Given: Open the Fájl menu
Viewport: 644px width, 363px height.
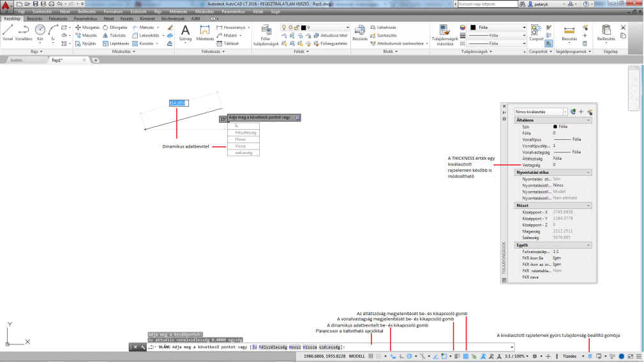Looking at the screenshot, I should (21, 12).
